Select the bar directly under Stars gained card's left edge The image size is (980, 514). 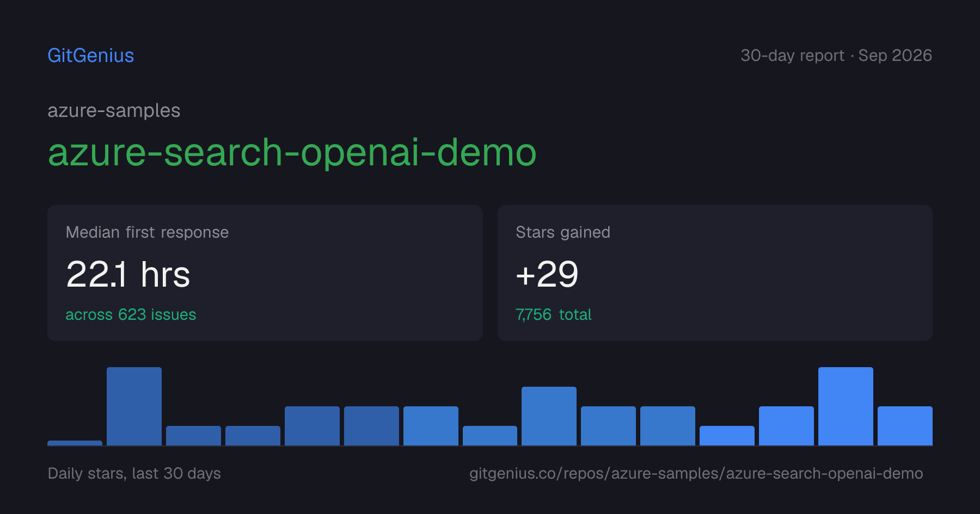(489, 436)
